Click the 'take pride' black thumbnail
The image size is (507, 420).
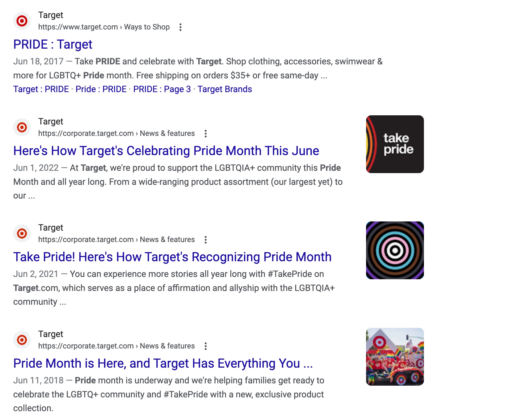[x=395, y=144]
